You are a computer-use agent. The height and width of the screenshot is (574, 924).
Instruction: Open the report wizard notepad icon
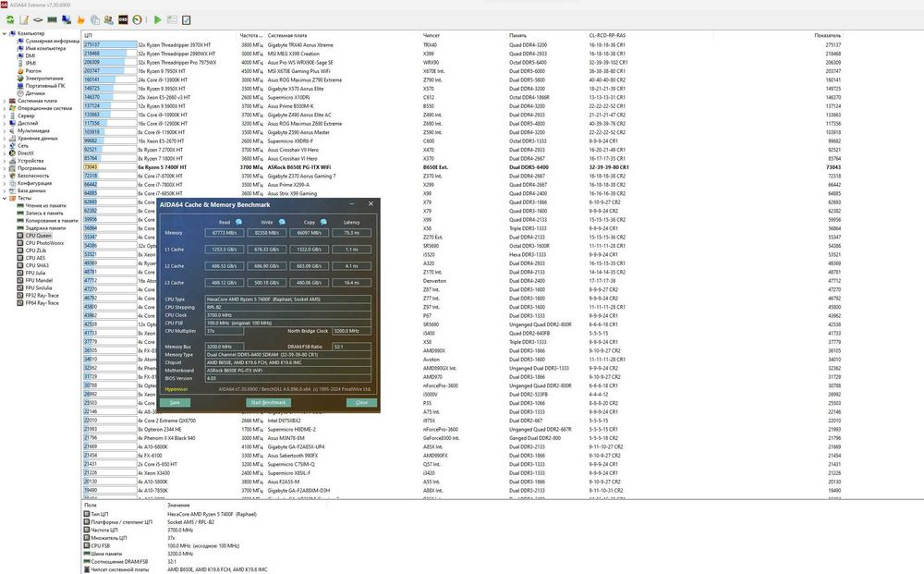click(x=24, y=20)
